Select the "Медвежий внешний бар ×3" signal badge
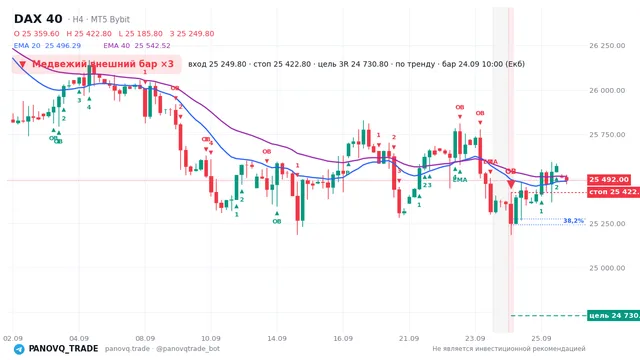The image size is (640, 360). [96, 64]
